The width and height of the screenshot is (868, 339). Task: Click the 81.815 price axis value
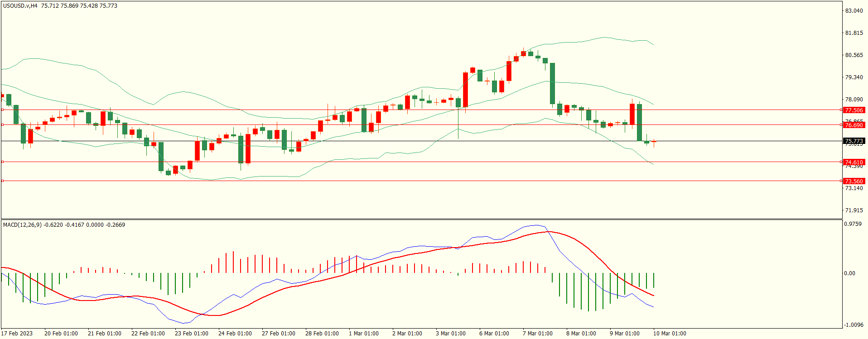(854, 33)
